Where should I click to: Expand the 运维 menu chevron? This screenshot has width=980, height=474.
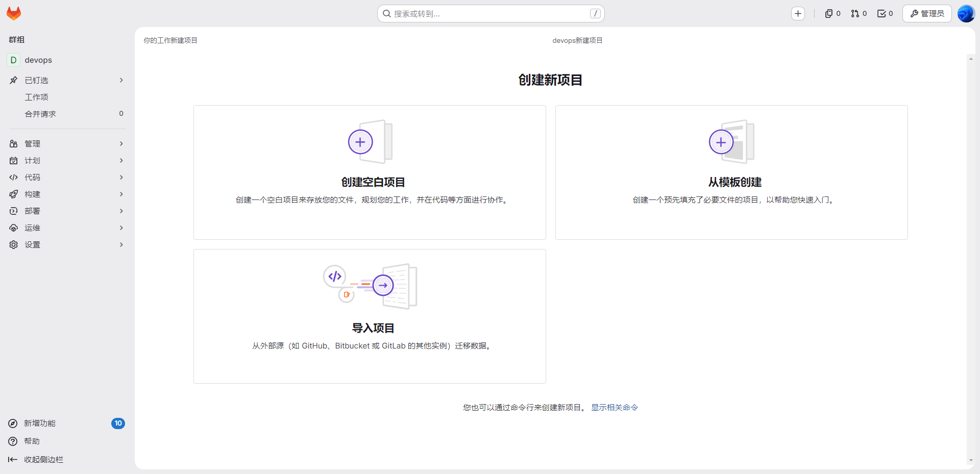(121, 228)
